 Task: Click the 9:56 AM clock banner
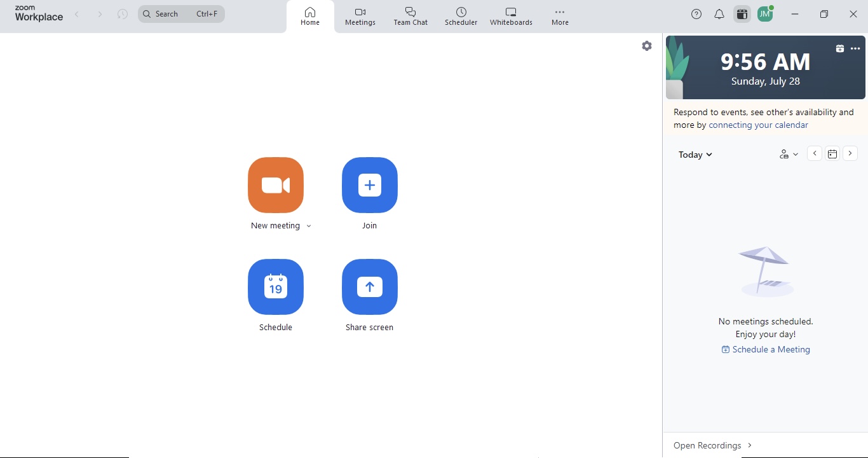(x=766, y=67)
